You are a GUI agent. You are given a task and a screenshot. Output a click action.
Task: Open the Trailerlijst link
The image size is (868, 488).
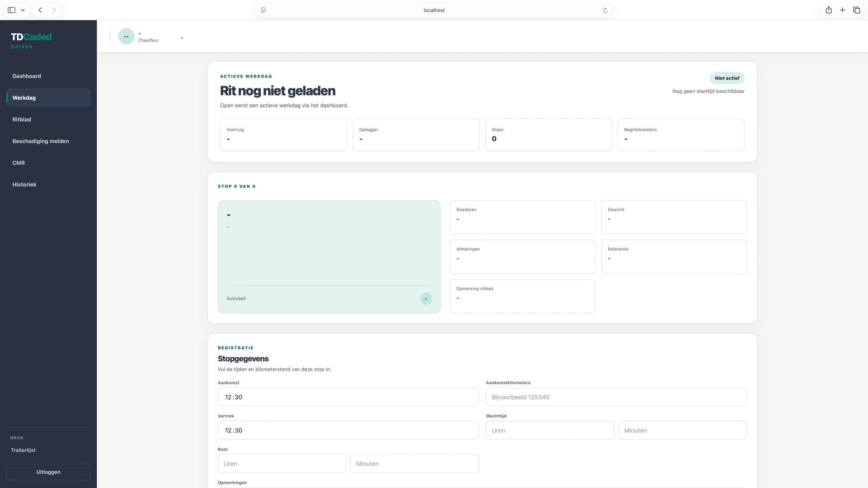tap(23, 450)
